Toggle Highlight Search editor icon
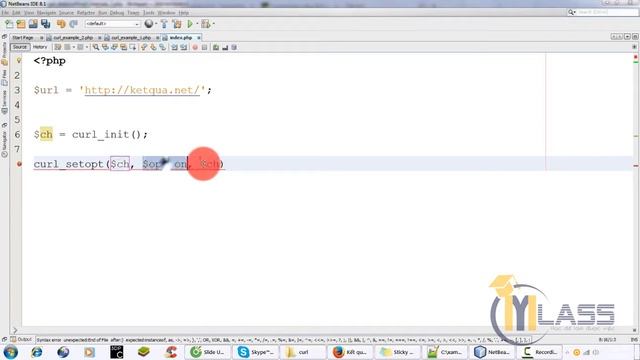 point(123,47)
